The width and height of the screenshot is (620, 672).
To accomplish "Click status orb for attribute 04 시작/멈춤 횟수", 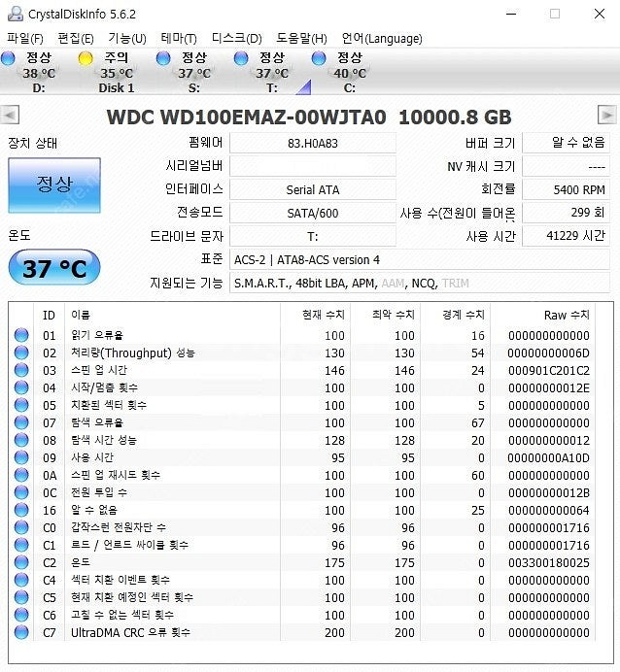I will [x=21, y=387].
